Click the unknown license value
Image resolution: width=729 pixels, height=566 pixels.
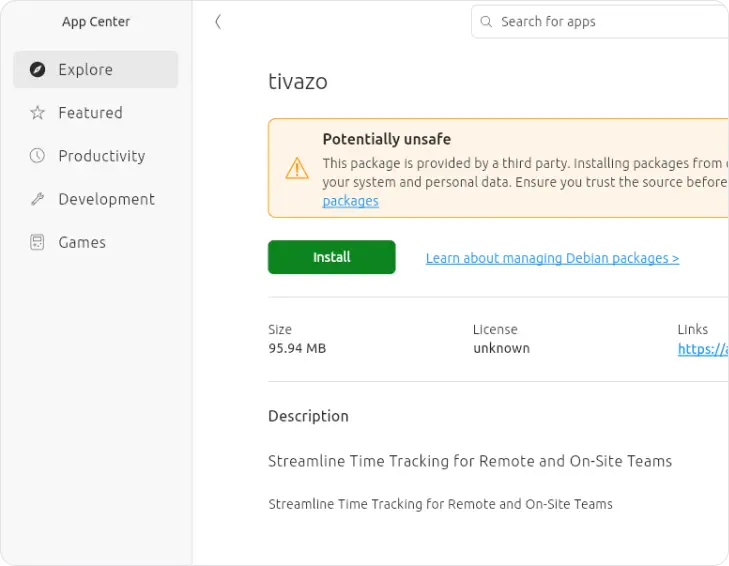(x=502, y=348)
